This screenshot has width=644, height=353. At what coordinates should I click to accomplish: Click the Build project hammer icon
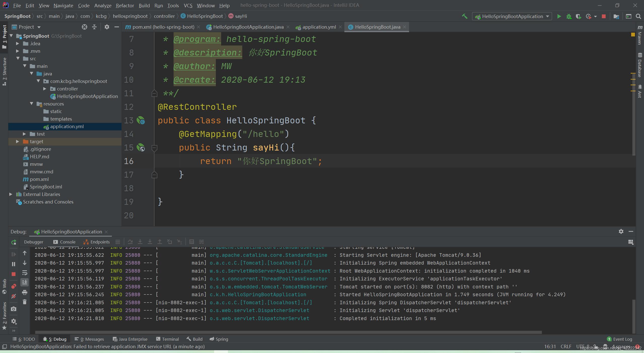point(465,16)
